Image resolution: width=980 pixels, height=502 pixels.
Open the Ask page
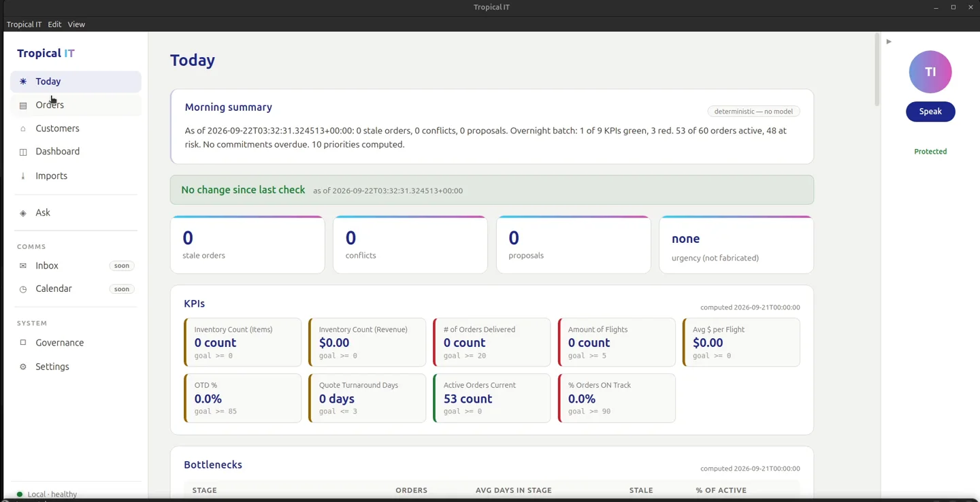[76, 213]
